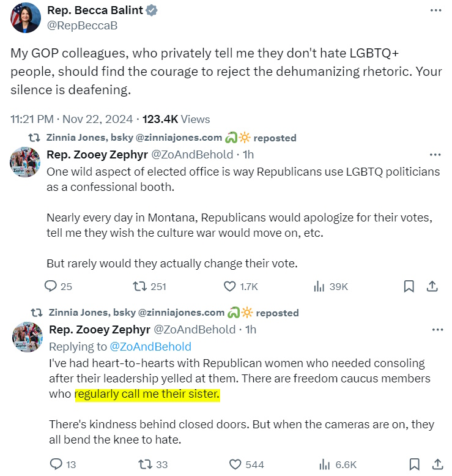
Task: Open the @ZoAndBehold replying-to link
Action: [150, 347]
